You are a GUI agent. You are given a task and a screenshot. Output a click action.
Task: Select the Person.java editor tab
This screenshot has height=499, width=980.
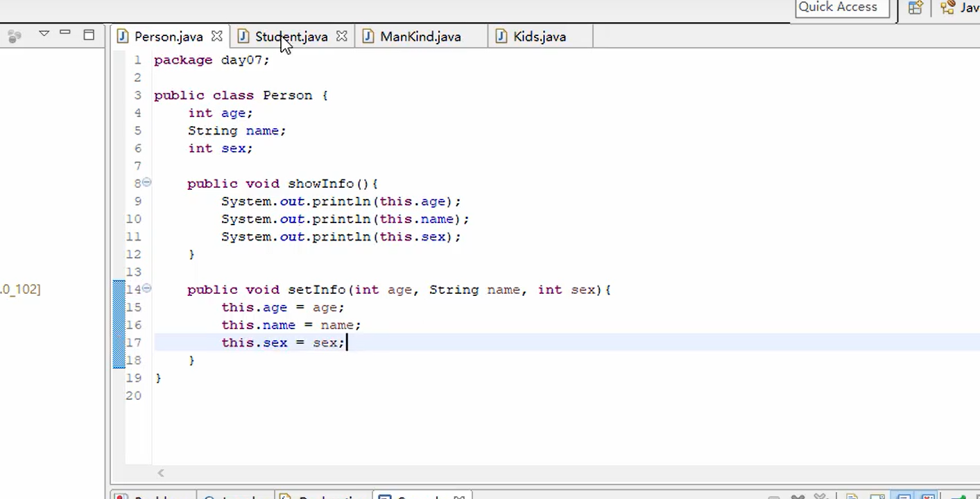(169, 37)
